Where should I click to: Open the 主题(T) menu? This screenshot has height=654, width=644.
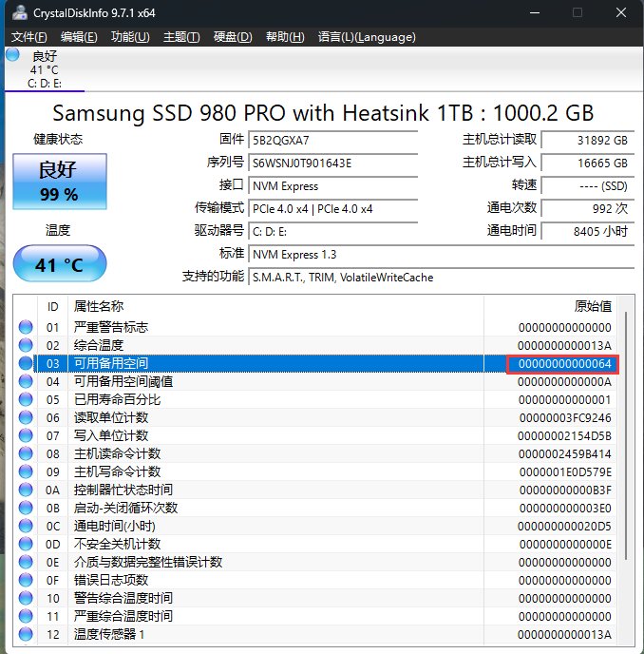point(181,37)
